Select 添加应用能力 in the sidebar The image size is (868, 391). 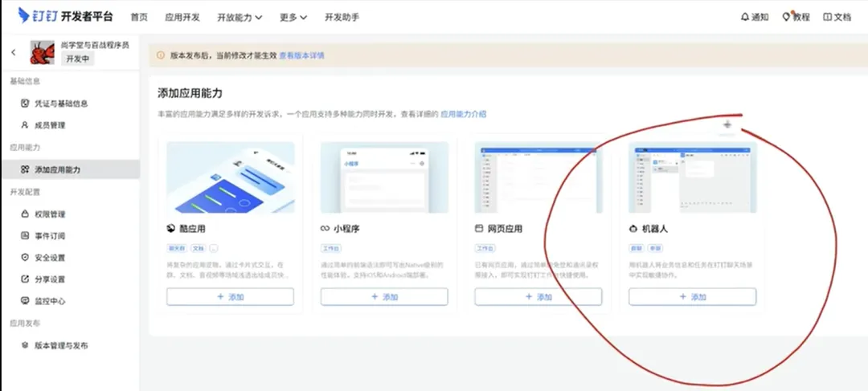70,169
